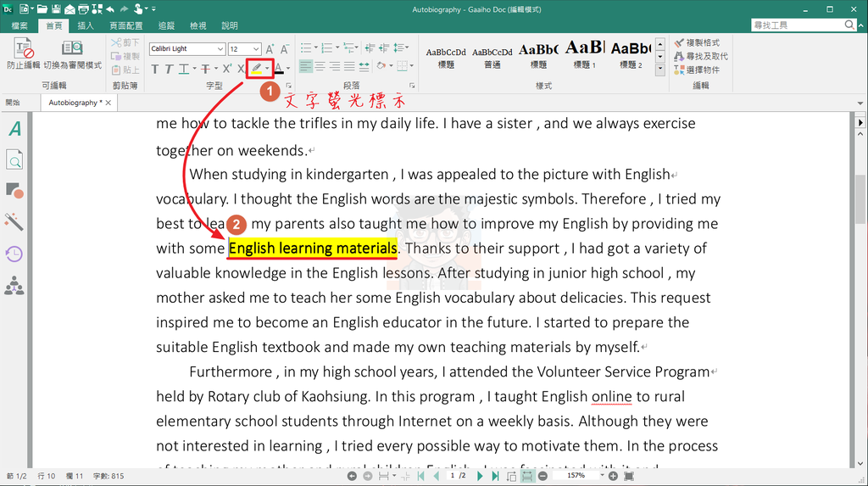
Task: Open font color dropdown arrow
Action: 288,69
